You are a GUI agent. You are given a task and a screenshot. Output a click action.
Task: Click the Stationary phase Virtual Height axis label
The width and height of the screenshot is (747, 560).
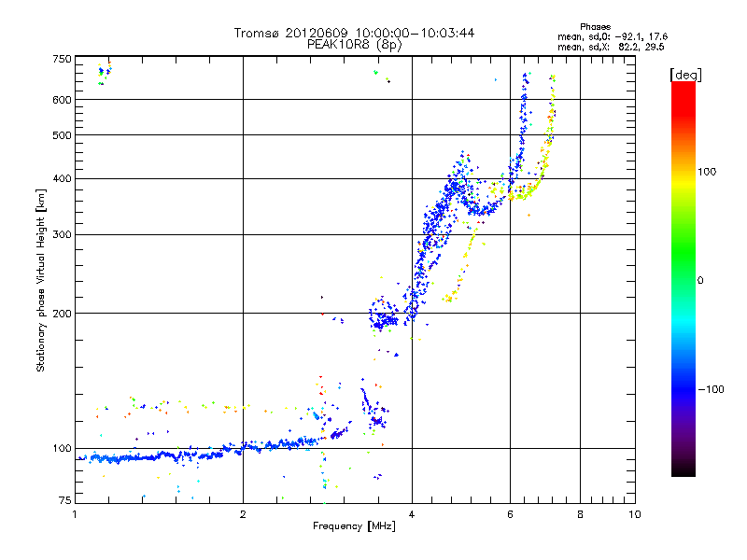point(41,280)
